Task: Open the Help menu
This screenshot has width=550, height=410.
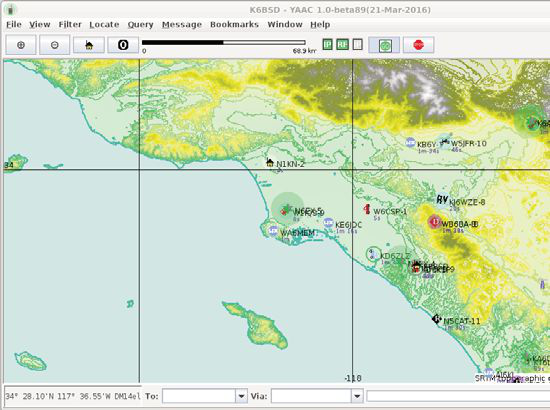Action: pos(320,25)
